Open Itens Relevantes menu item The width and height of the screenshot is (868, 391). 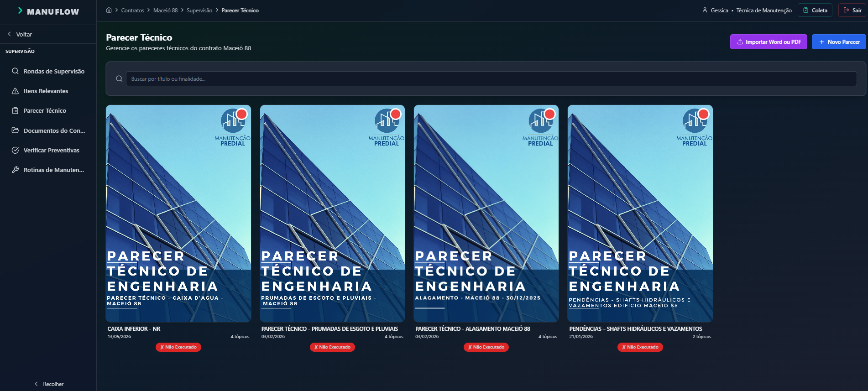[48, 91]
